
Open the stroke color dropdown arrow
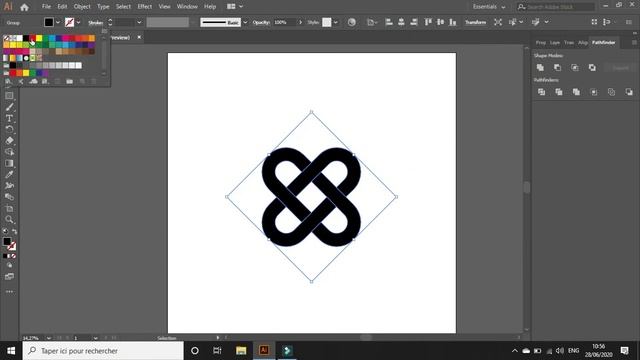coord(78,22)
